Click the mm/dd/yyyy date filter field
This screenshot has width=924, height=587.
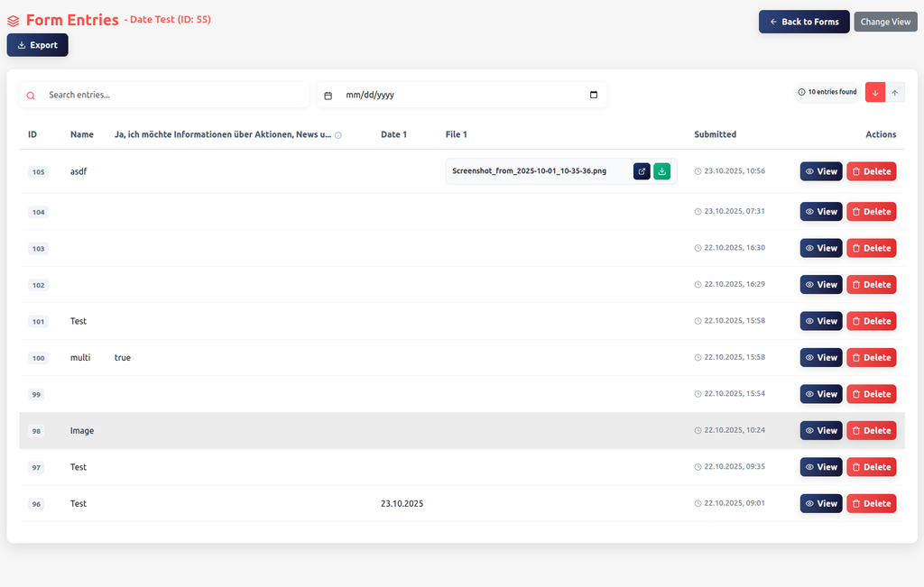coord(462,95)
